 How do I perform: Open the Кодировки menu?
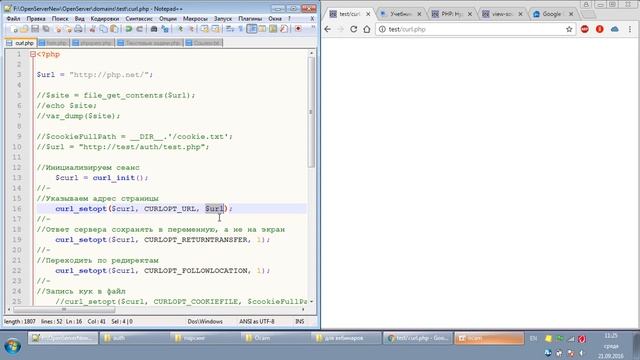(104, 18)
